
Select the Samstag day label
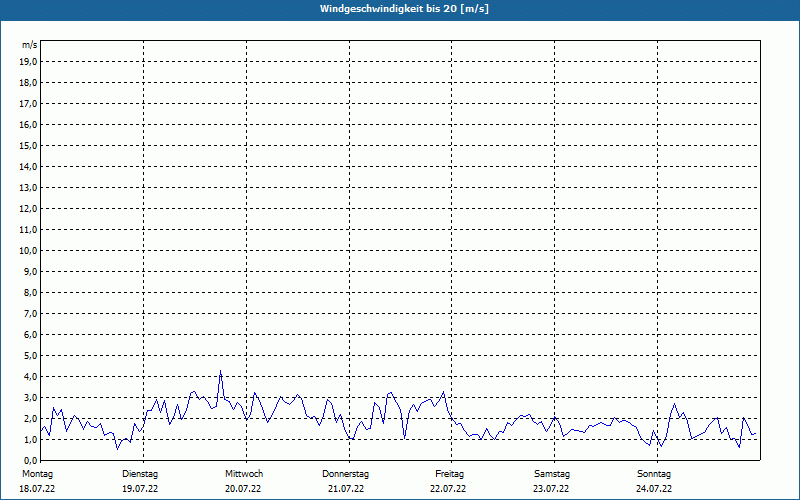pos(552,474)
